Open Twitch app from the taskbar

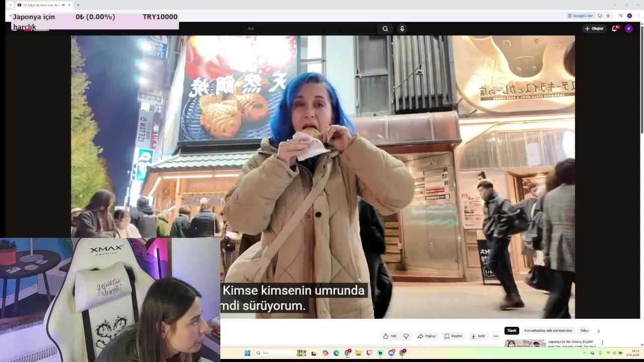coord(369,353)
